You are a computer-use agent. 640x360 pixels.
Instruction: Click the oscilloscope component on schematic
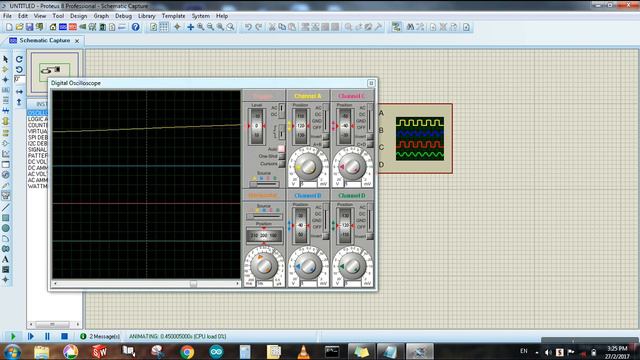tap(415, 138)
